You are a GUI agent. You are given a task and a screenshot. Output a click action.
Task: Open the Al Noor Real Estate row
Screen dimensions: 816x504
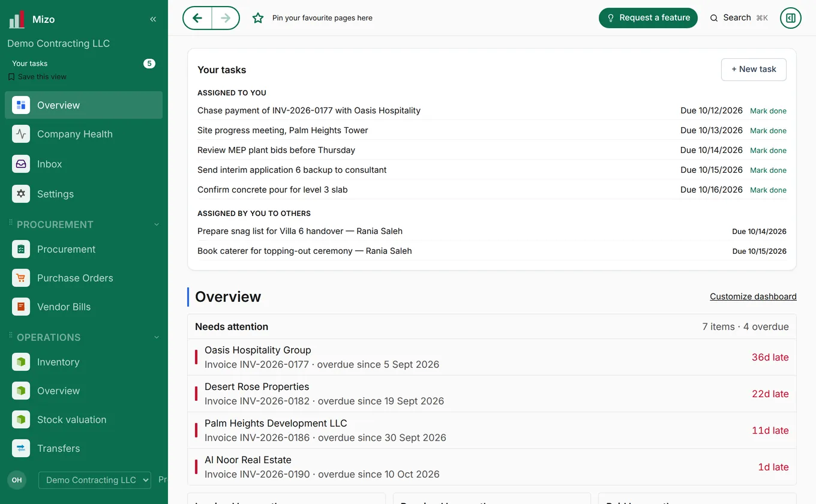click(492, 467)
